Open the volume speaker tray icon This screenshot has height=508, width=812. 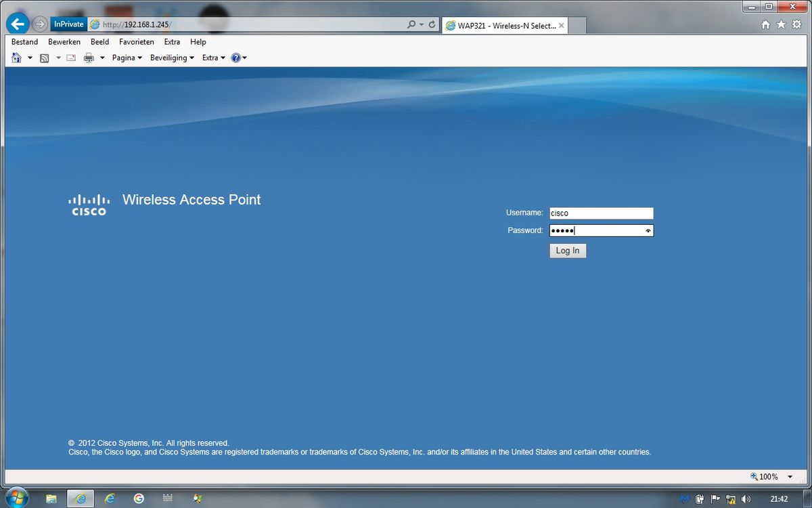(746, 499)
